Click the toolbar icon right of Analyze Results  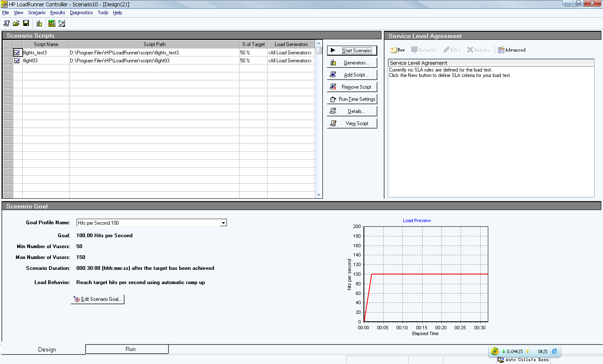62,23
